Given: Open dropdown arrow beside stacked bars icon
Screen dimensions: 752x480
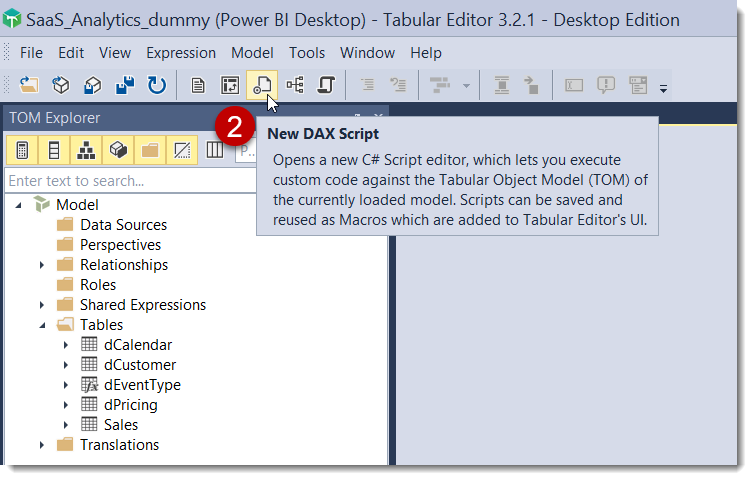Looking at the screenshot, I should coord(466,86).
